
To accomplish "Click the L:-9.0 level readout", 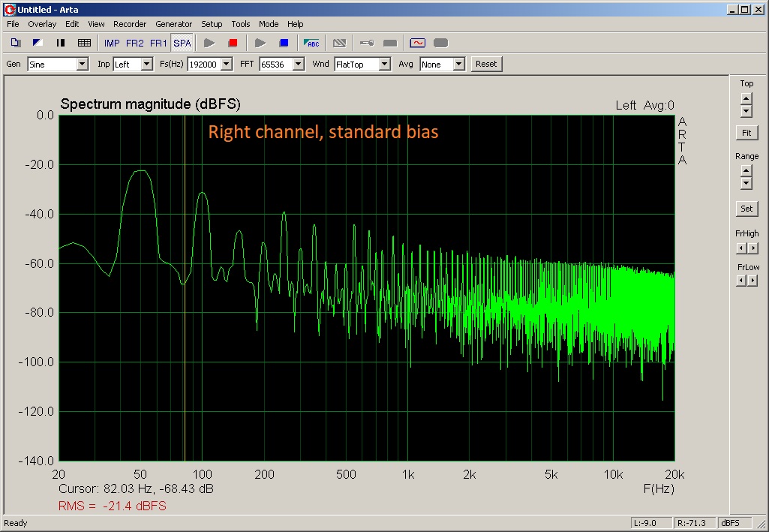I will pos(651,523).
